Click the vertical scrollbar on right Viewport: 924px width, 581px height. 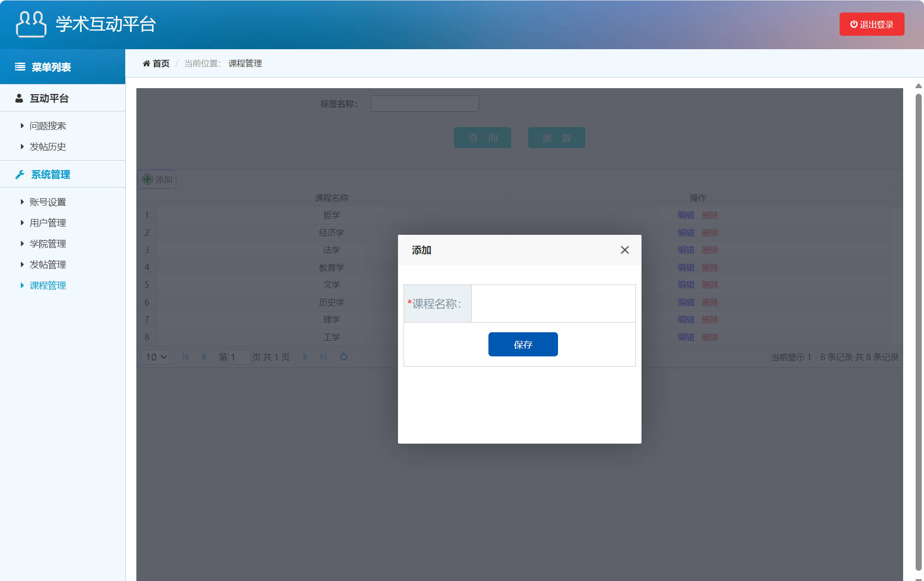918,325
